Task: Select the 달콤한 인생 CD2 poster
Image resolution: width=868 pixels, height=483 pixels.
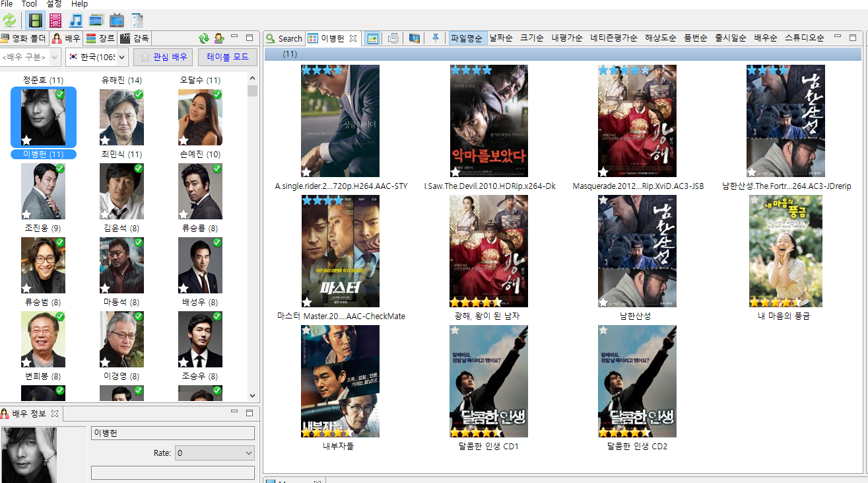Action: click(x=637, y=381)
